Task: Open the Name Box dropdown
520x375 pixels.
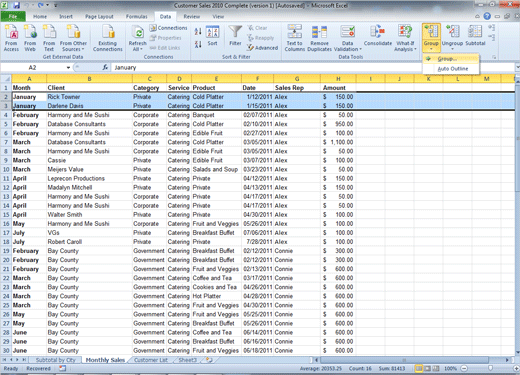Action: [68, 67]
